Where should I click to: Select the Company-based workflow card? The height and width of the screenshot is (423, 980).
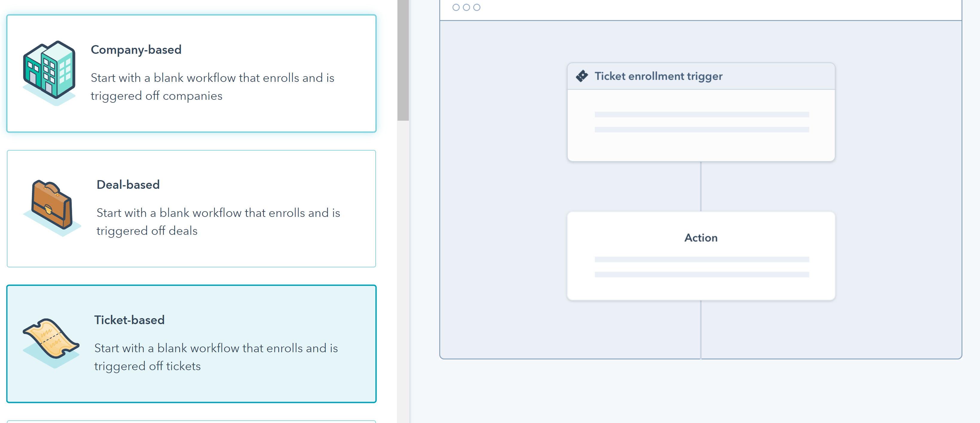(x=191, y=73)
